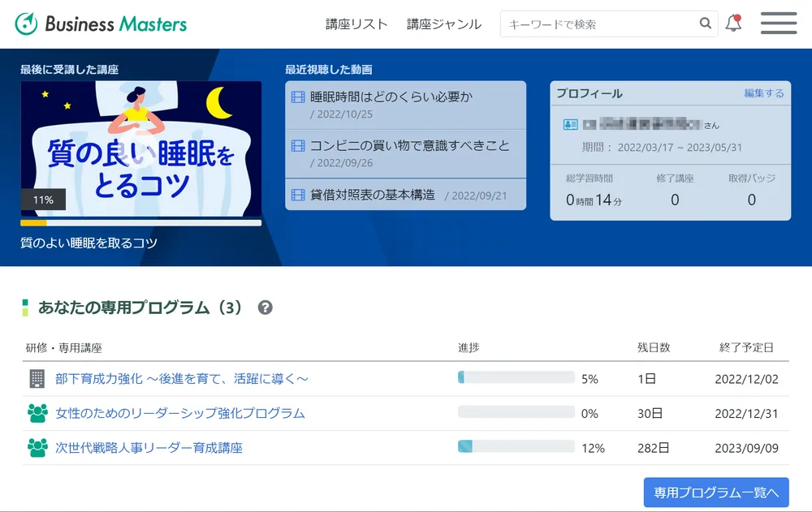Click the あなたの専用プログラム（3） heading

point(140,308)
